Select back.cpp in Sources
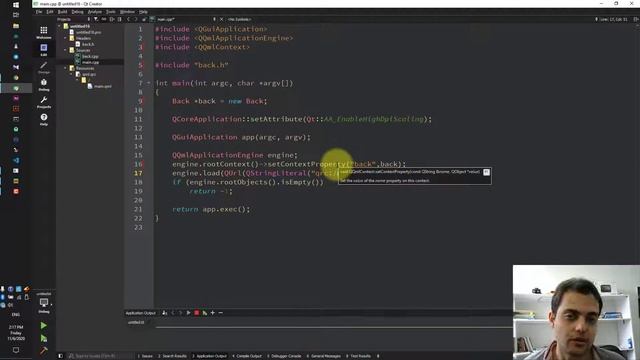 click(x=90, y=56)
